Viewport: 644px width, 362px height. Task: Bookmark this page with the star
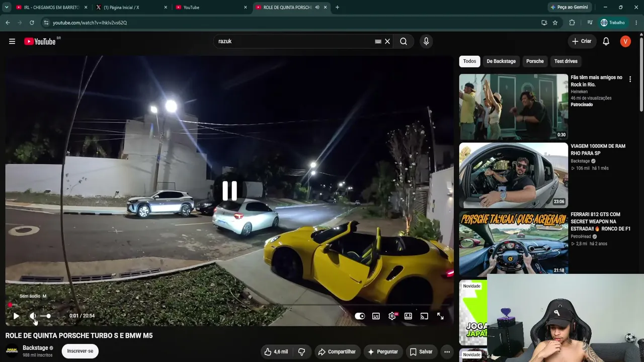point(555,23)
